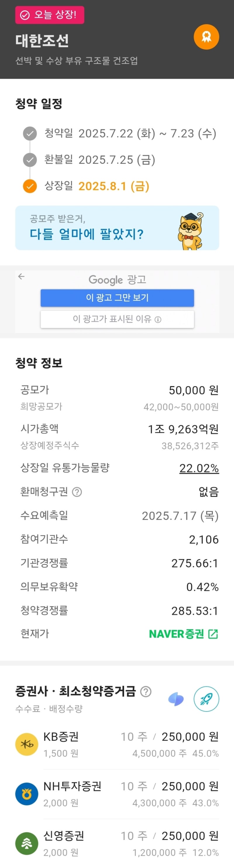Screen dimensions: 234x868
Task: Tap the orange check for 상장일
Action: pos(30,186)
